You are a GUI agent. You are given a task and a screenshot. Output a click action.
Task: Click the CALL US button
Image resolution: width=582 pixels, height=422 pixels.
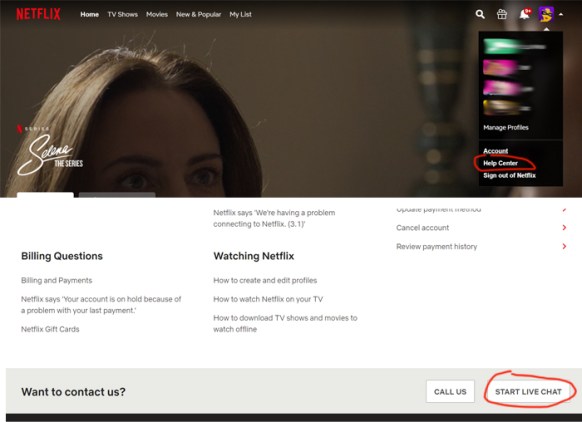pyautogui.click(x=450, y=392)
